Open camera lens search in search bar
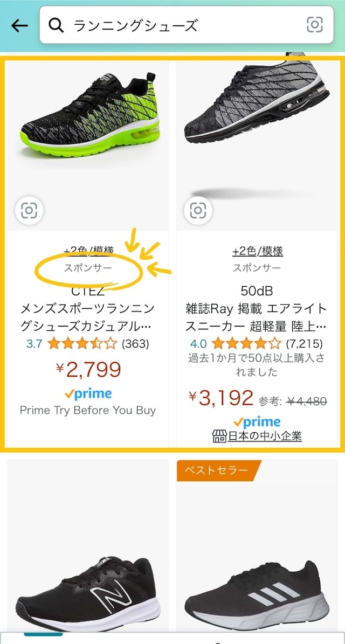345x644 pixels. 314,25
